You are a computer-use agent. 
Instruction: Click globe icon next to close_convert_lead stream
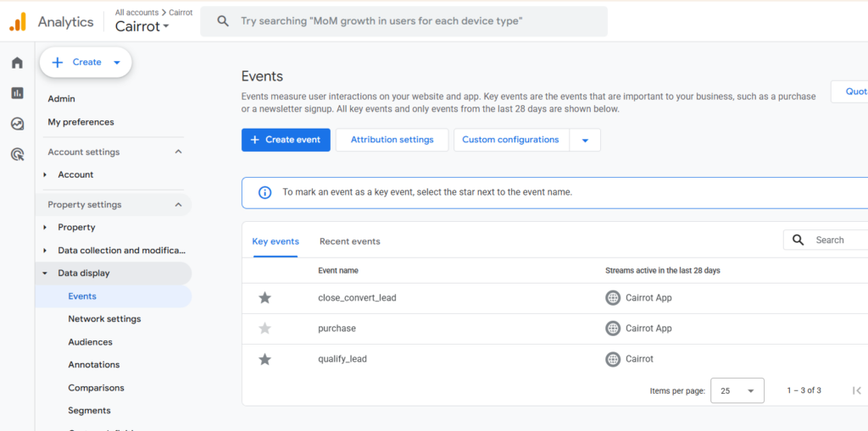click(613, 298)
